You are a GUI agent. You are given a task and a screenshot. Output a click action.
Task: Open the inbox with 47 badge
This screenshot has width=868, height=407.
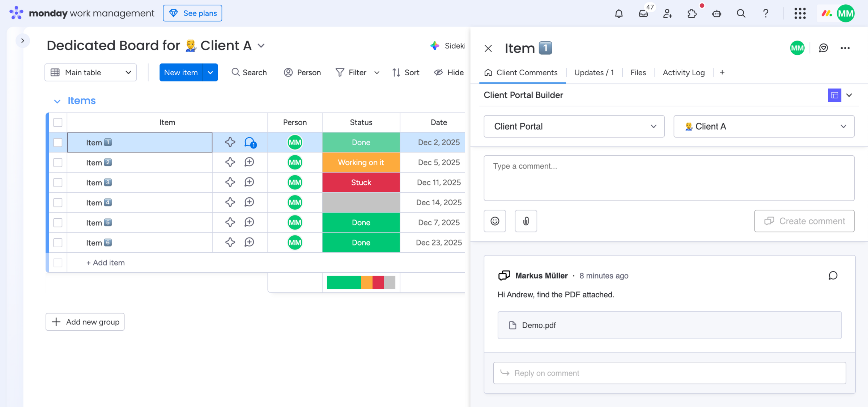pyautogui.click(x=643, y=14)
